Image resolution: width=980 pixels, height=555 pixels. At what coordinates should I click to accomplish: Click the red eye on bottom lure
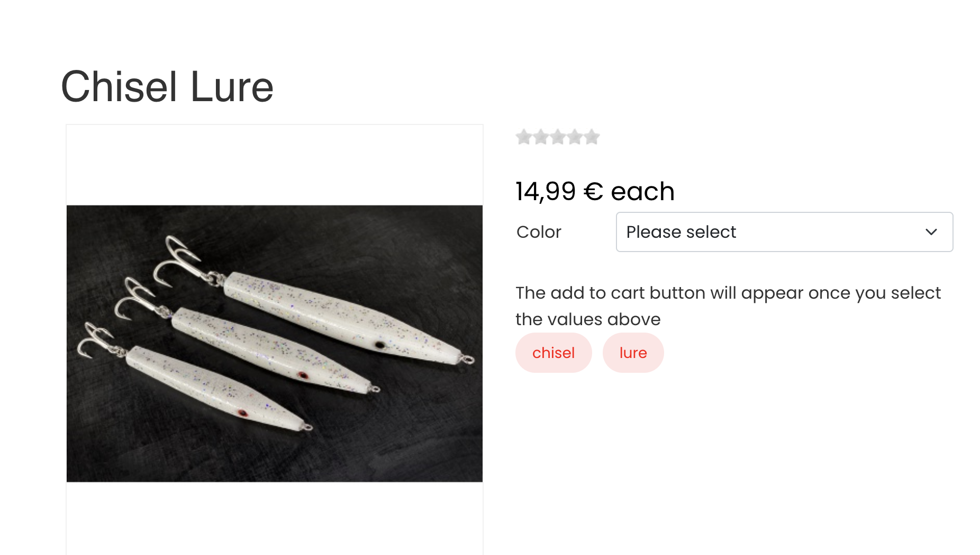(x=242, y=413)
